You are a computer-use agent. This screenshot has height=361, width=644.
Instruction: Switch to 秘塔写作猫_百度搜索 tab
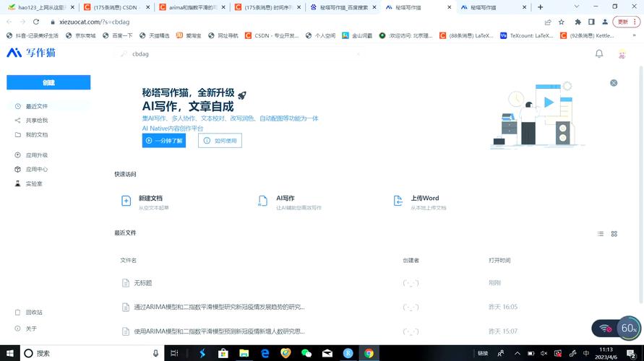click(x=343, y=7)
